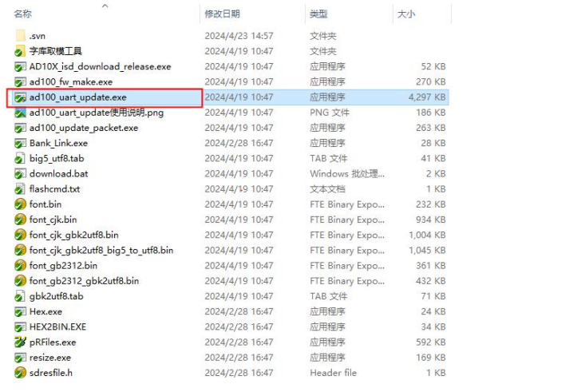Image resolution: width=569 pixels, height=392 pixels.
Task: Select file name pRFiles.exe
Action: pyautogui.click(x=53, y=343)
